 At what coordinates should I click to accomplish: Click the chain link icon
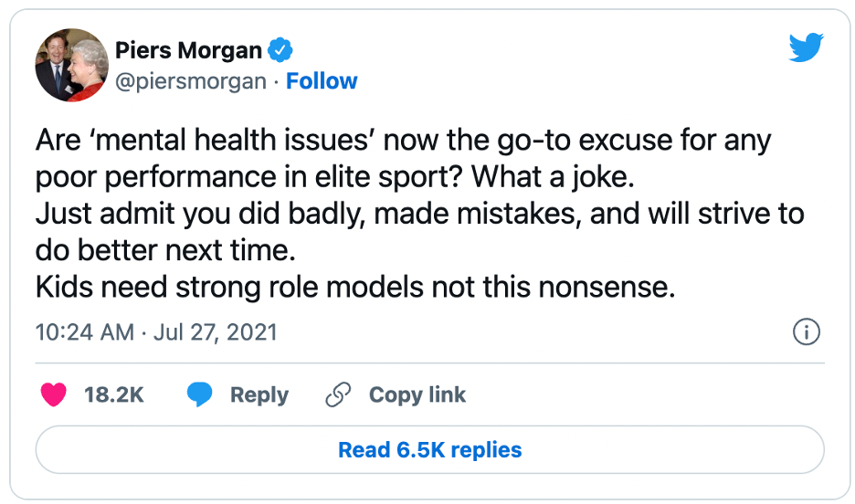[338, 394]
